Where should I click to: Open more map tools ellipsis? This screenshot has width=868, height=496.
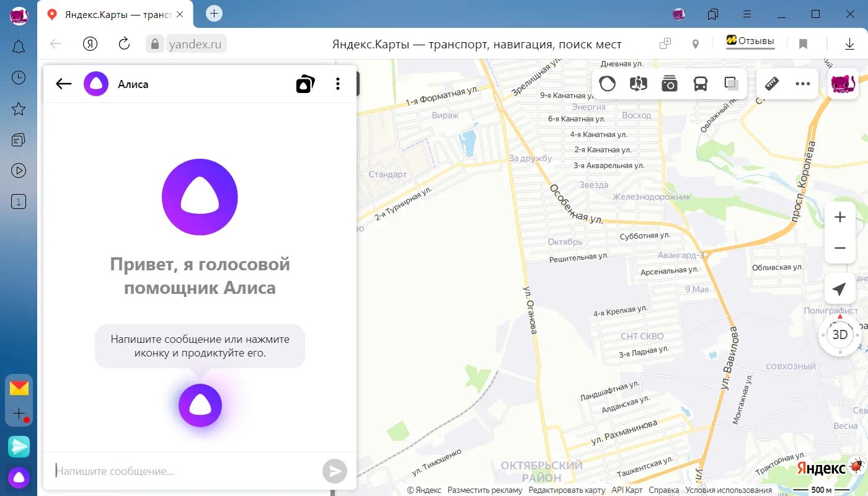click(803, 84)
